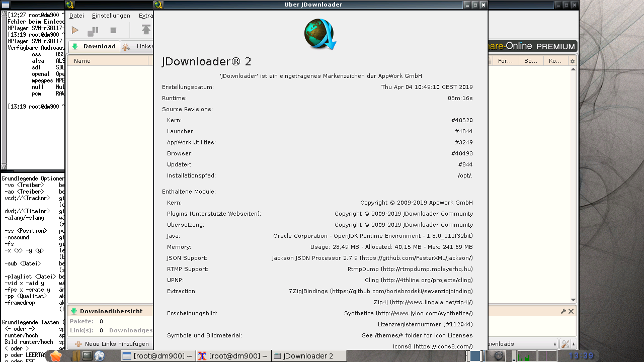Click the Share-Online PREMIUM banner

(x=532, y=46)
